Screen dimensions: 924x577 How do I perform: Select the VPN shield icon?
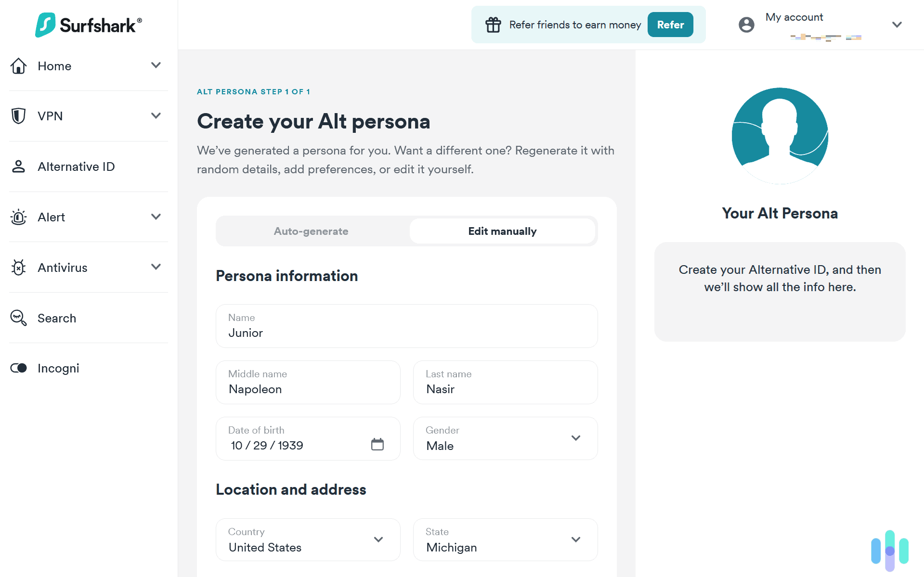[18, 116]
